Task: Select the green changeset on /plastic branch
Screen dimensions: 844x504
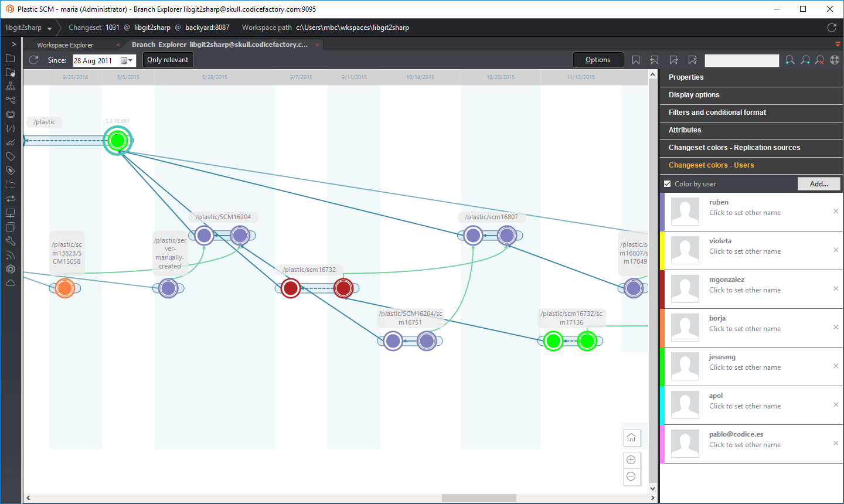Action: (x=118, y=141)
